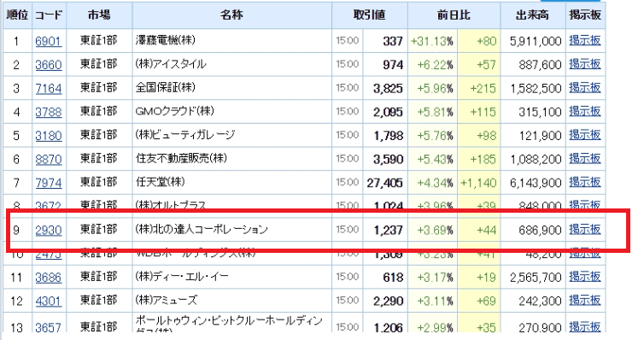Viewport: 644px width, 340px height.
Task: Open stock code 3788 page
Action: click(x=49, y=112)
